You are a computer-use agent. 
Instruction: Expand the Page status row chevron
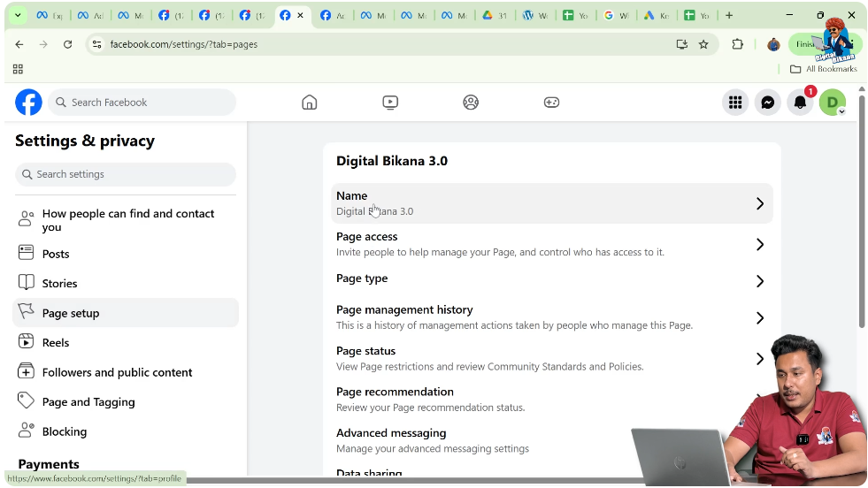(760, 359)
